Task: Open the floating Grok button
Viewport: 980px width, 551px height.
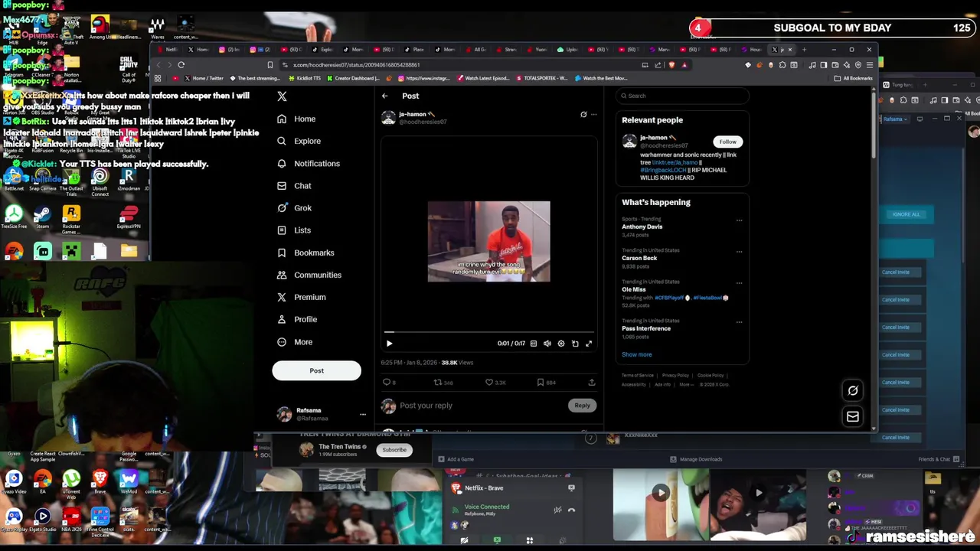Action: click(853, 390)
